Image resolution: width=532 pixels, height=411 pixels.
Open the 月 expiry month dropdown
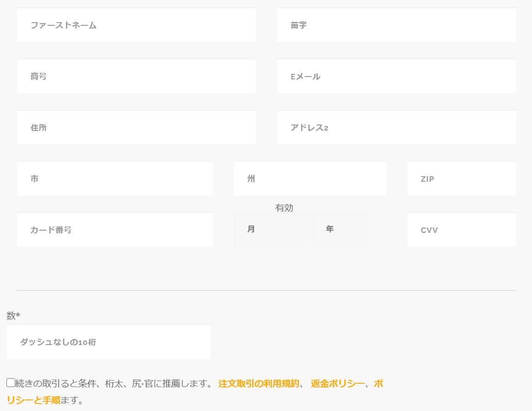271,229
